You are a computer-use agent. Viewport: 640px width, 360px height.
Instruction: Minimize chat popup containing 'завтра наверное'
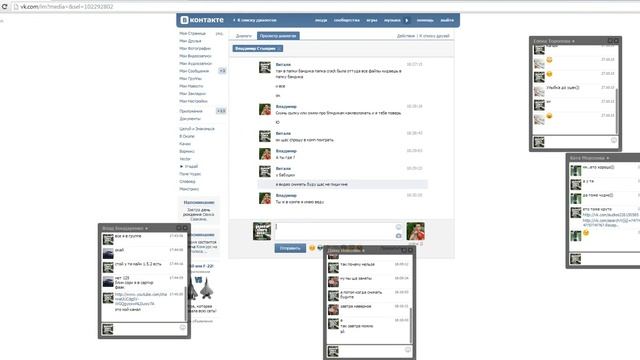click(x=404, y=250)
